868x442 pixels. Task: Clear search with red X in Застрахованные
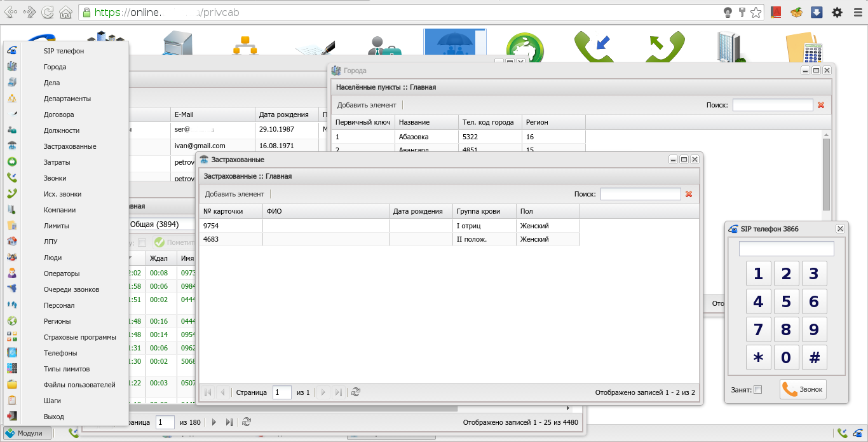click(x=689, y=194)
